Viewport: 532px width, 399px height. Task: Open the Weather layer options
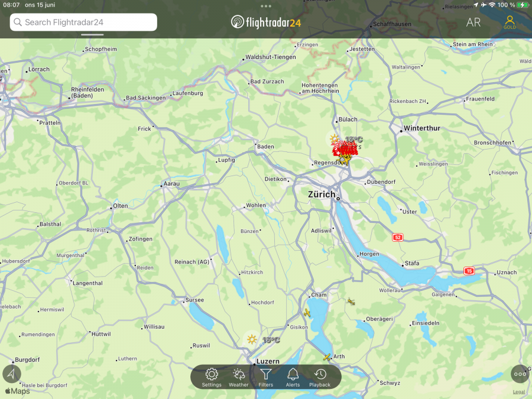tap(239, 376)
